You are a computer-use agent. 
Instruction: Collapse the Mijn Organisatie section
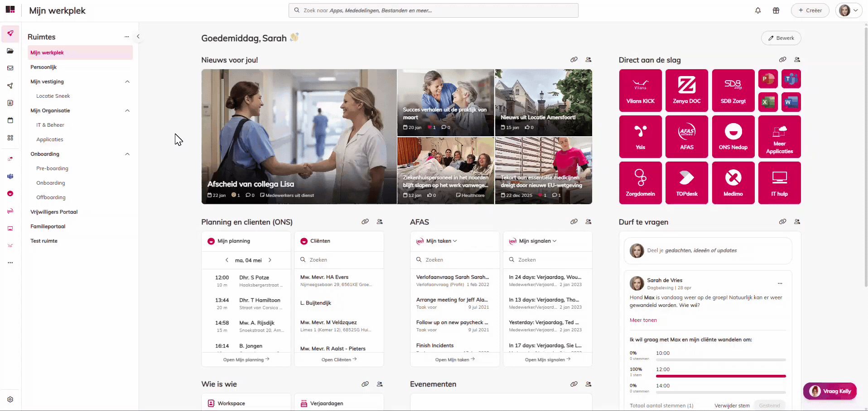click(127, 110)
